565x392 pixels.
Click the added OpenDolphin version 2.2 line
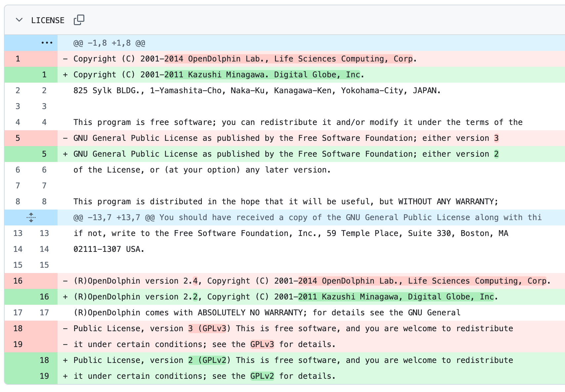click(286, 297)
